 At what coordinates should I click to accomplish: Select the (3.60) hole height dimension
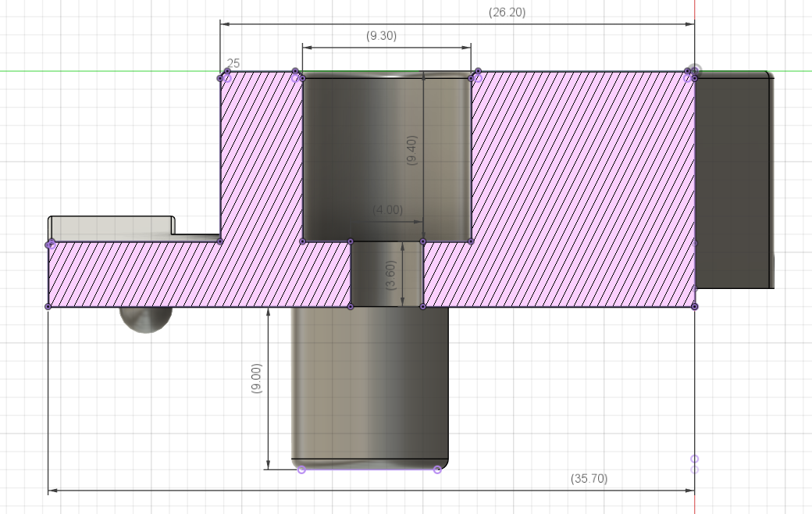tap(391, 275)
